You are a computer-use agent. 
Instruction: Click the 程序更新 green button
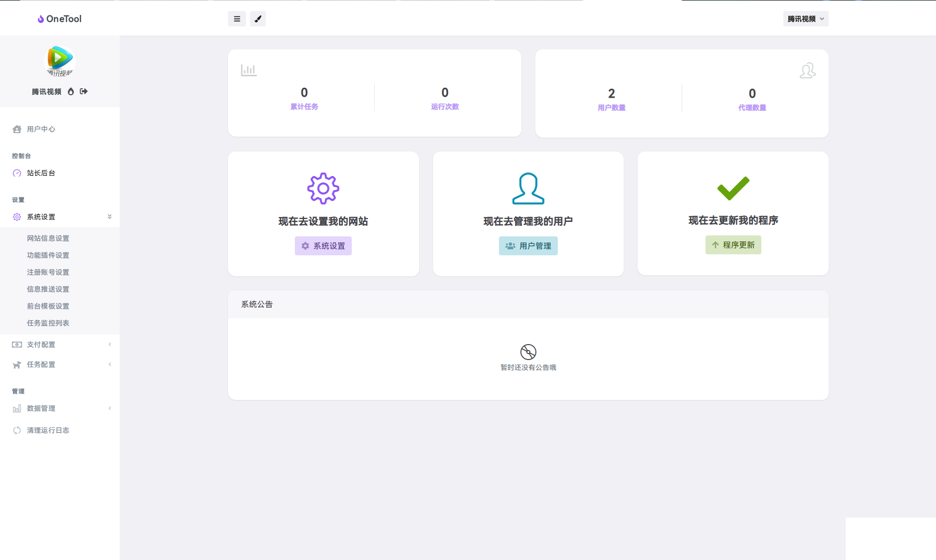pos(733,245)
